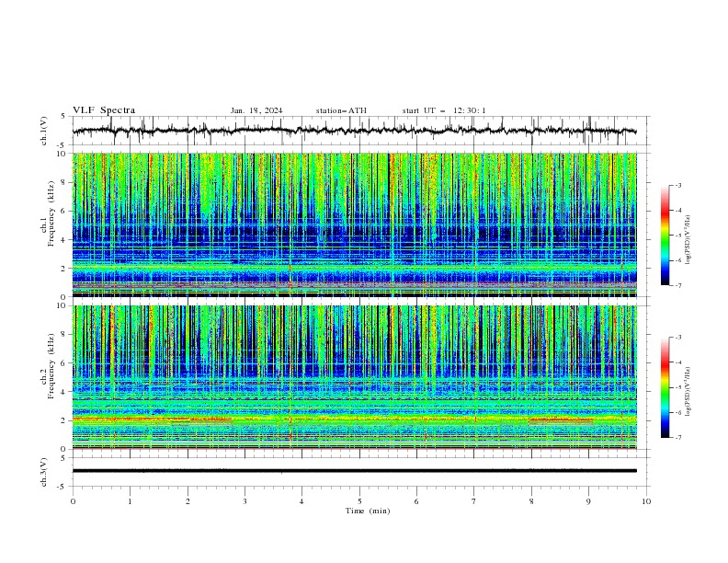Click the "Time (min)" axis label
This screenshot has height=563, width=728.
point(368,511)
